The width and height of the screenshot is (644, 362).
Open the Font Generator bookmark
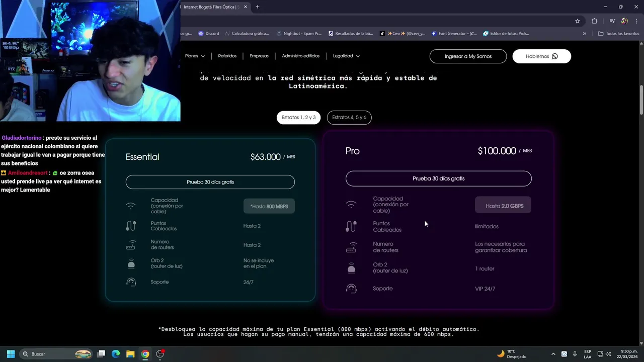454,34
